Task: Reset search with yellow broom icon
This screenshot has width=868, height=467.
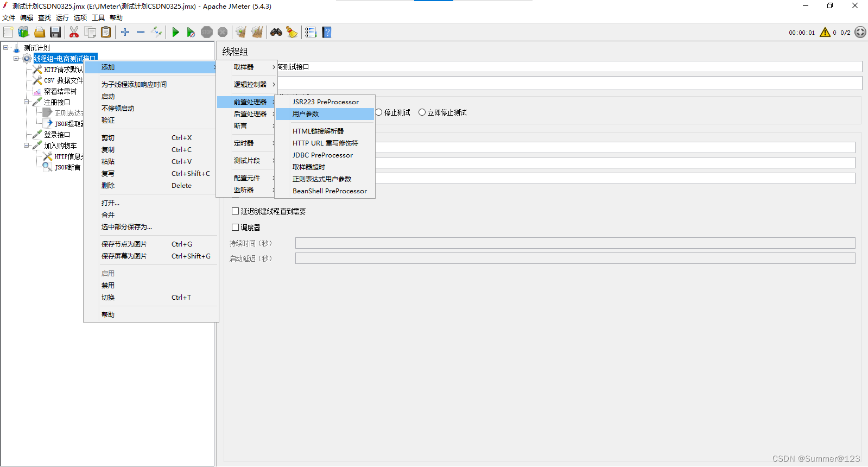Action: pyautogui.click(x=292, y=33)
